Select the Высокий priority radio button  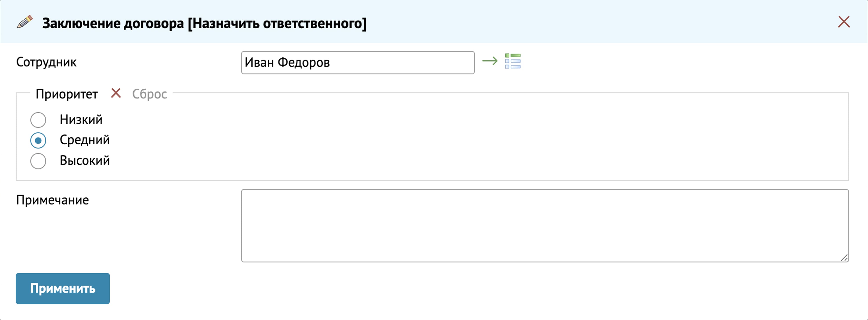(38, 161)
